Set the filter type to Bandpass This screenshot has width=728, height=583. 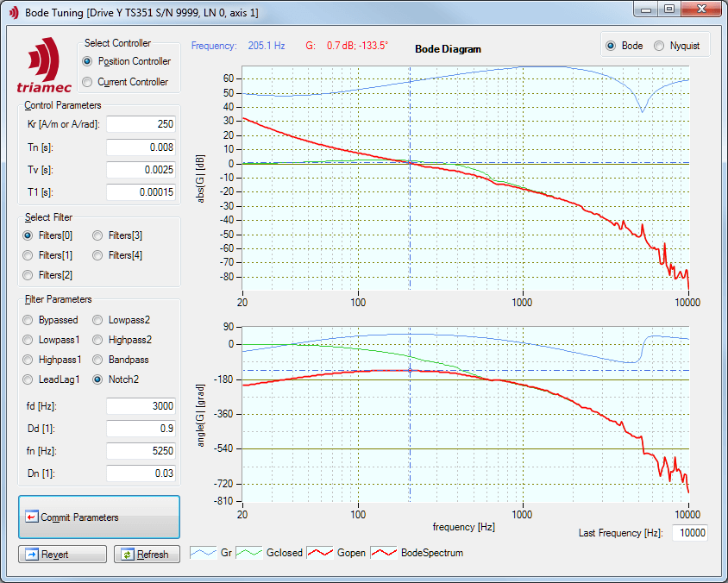pyautogui.click(x=98, y=360)
